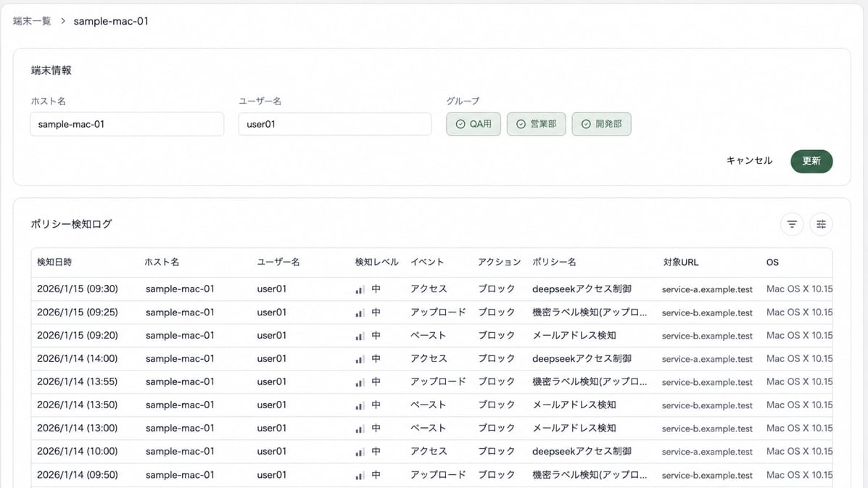The width and height of the screenshot is (868, 488).
Task: Toggle the 開発部 group chip
Action: [601, 124]
